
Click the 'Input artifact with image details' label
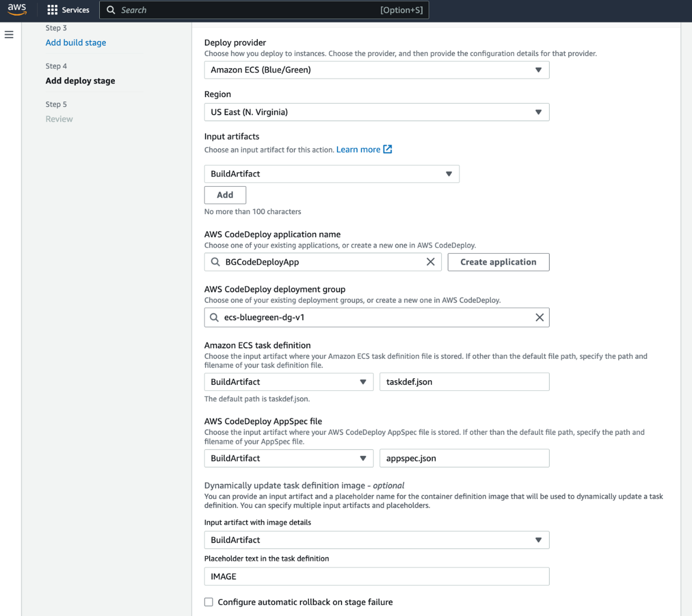[x=257, y=522]
